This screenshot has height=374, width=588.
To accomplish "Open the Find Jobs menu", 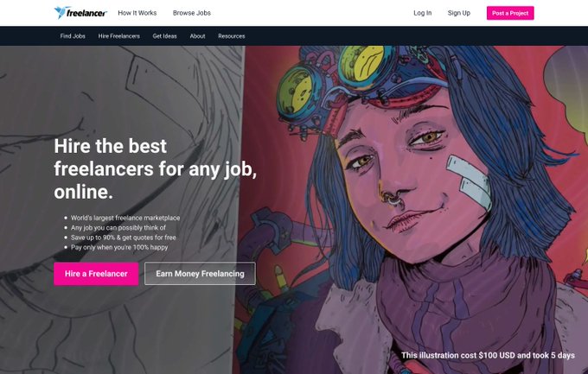I will point(73,36).
